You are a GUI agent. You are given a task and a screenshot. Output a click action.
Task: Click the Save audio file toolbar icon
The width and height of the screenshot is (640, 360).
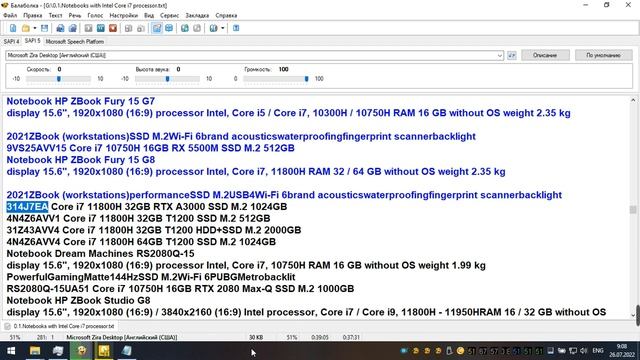(60, 28)
